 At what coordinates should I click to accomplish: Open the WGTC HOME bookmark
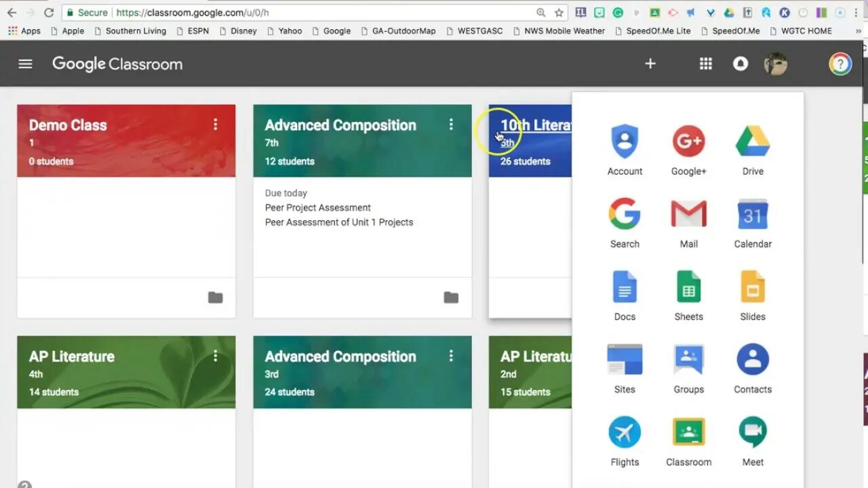800,30
